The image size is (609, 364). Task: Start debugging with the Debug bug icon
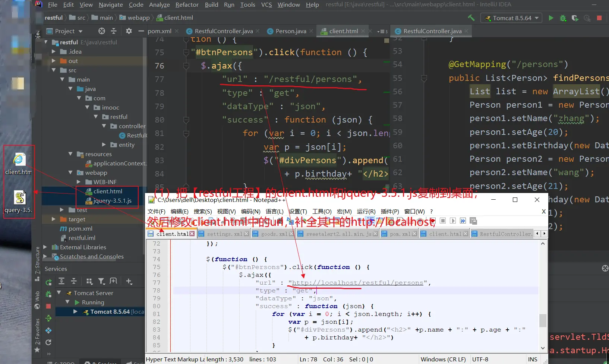563,18
